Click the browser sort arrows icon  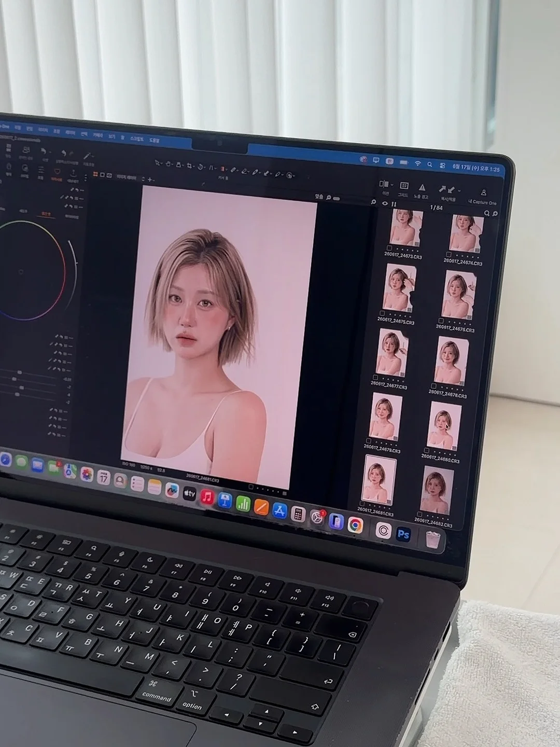click(x=394, y=204)
